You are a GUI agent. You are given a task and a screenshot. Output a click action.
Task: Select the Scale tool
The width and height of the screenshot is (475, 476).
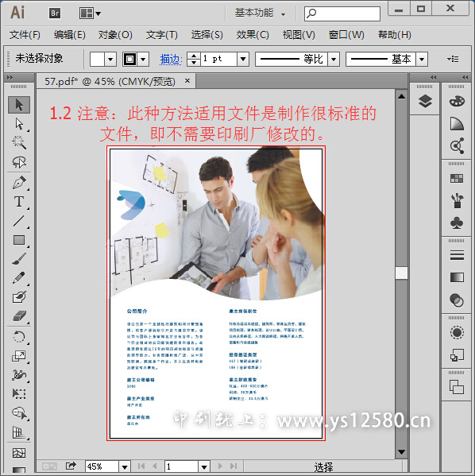pyautogui.click(x=19, y=356)
